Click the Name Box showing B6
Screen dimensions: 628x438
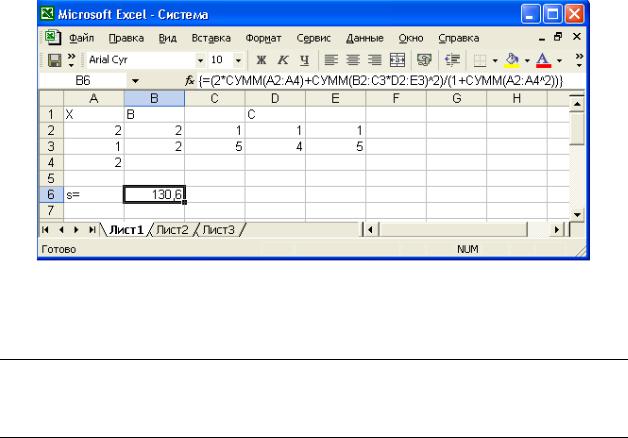(x=83, y=81)
